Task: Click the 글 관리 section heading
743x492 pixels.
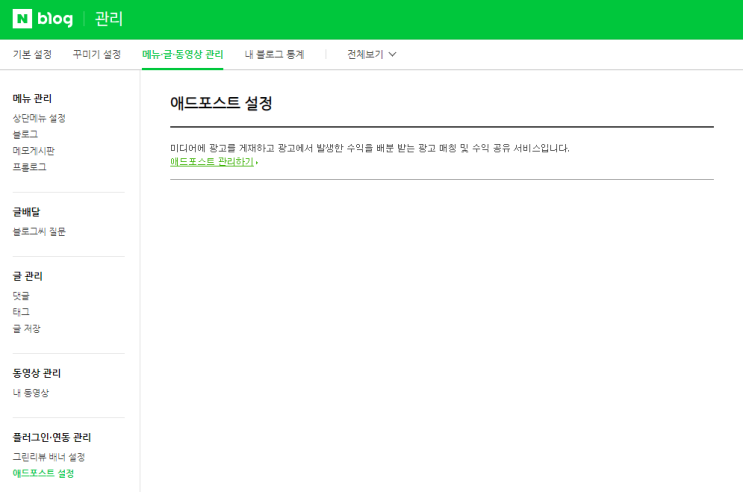Action: coord(27,276)
